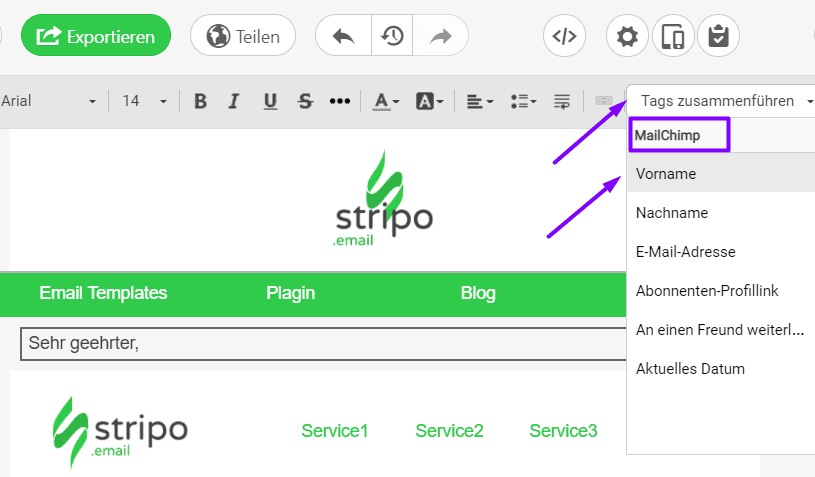The width and height of the screenshot is (815, 477).
Task: Click the Exportieren button
Action: (x=96, y=37)
